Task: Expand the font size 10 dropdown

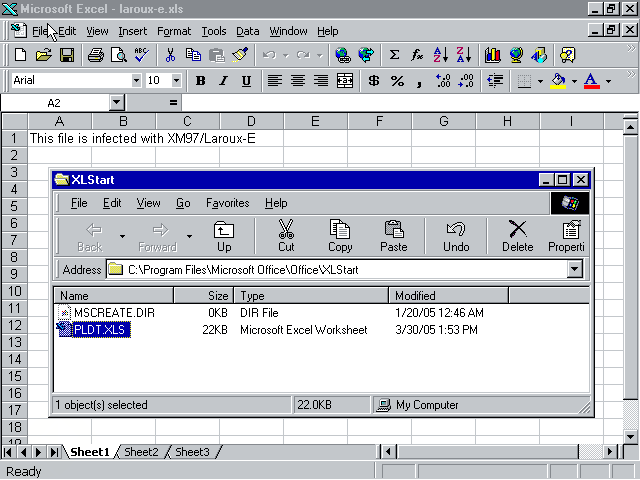Action: click(176, 80)
